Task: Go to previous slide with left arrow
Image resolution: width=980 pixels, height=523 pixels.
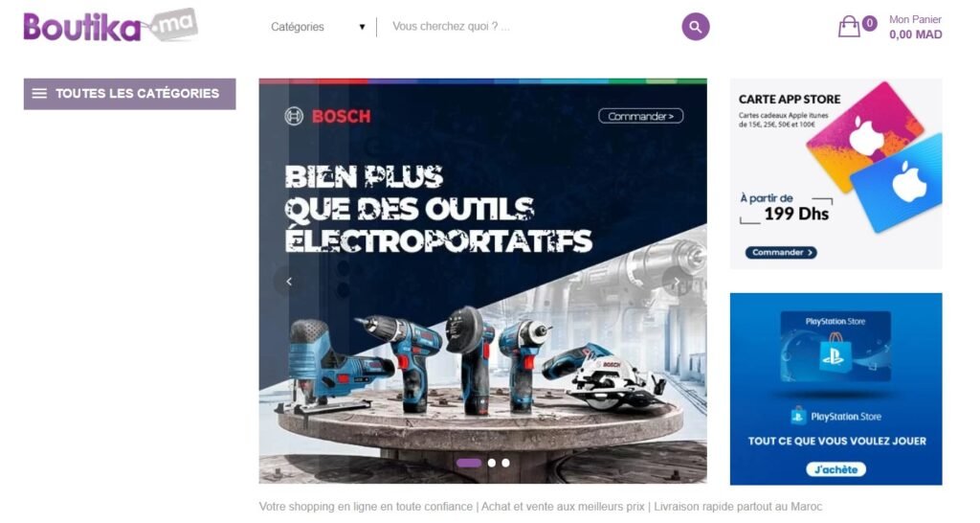Action: click(289, 282)
